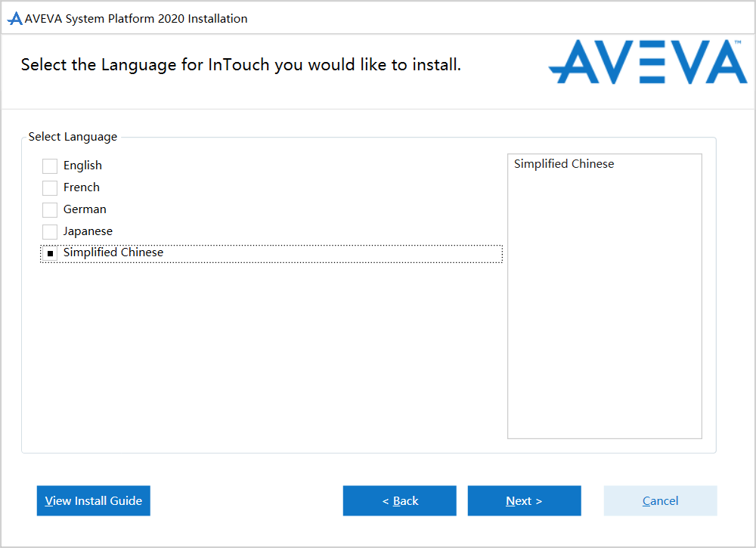Image resolution: width=756 pixels, height=548 pixels.
Task: Go to previous step with Back
Action: click(400, 501)
